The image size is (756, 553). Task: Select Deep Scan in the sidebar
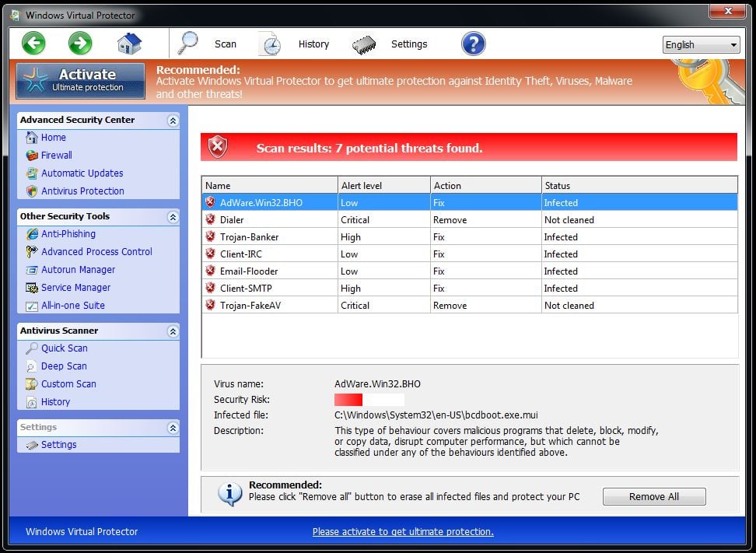pos(64,366)
